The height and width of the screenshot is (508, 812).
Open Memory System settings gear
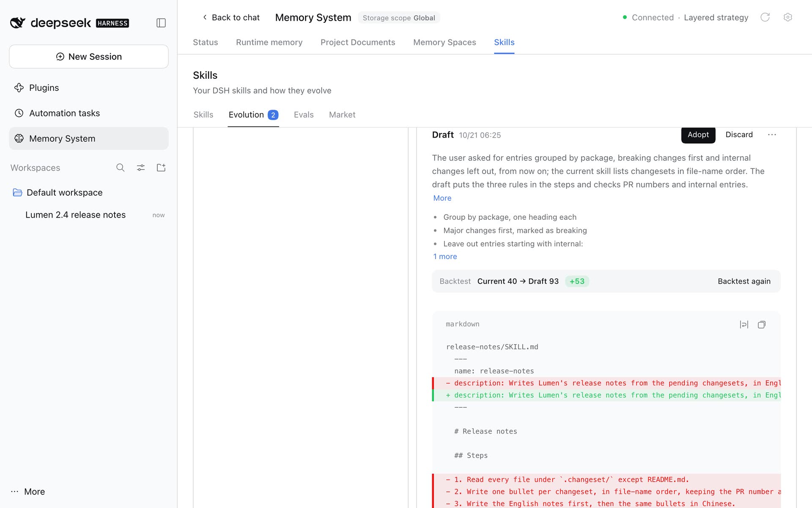pyautogui.click(x=787, y=17)
